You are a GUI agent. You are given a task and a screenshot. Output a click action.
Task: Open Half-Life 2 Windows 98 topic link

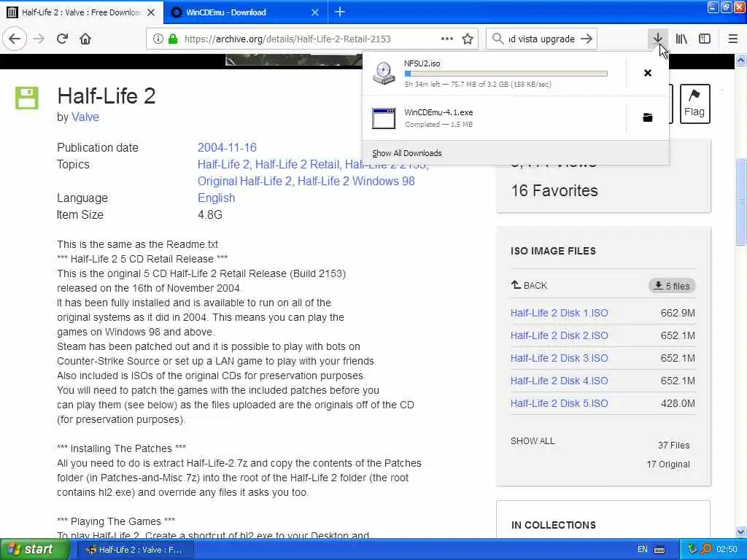(356, 181)
